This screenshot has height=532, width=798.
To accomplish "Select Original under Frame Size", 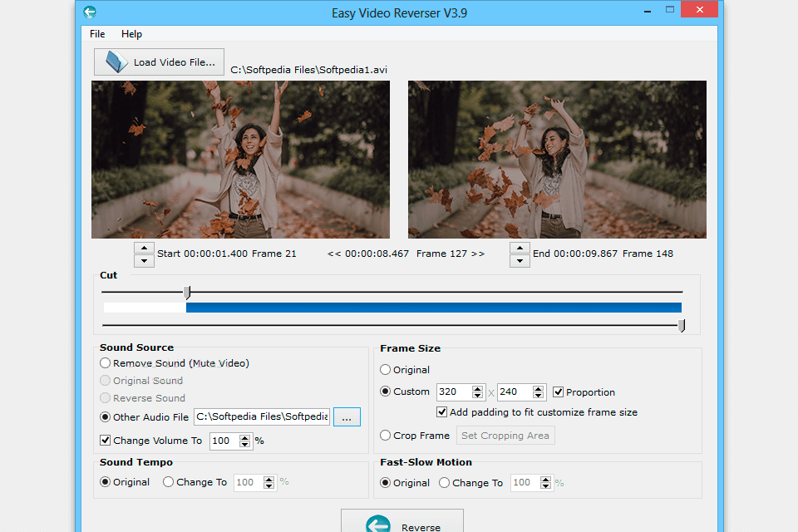I will (405, 370).
